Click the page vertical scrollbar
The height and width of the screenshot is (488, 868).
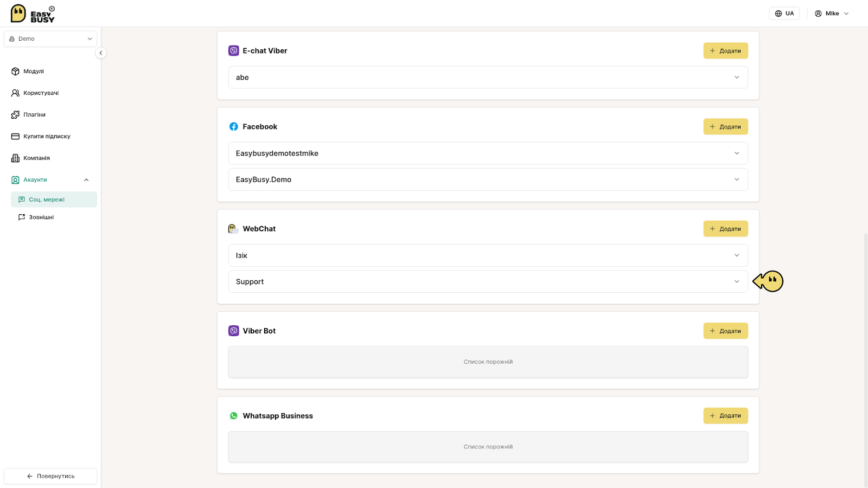[865, 361]
